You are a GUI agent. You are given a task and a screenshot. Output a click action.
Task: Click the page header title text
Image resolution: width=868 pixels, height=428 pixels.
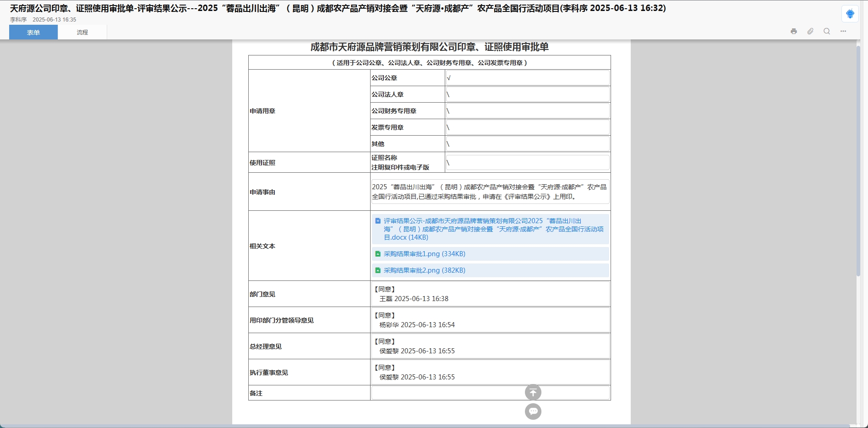click(x=338, y=8)
